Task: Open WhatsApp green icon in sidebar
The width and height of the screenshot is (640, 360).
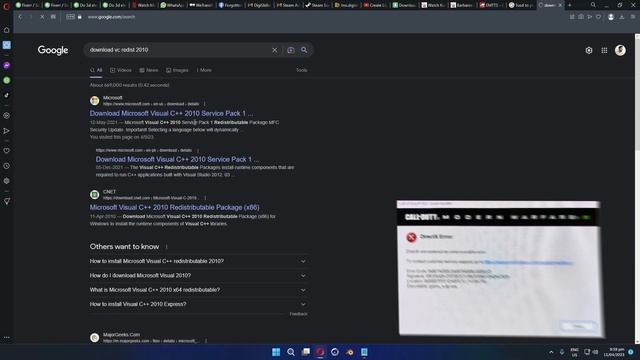Action: (x=7, y=80)
